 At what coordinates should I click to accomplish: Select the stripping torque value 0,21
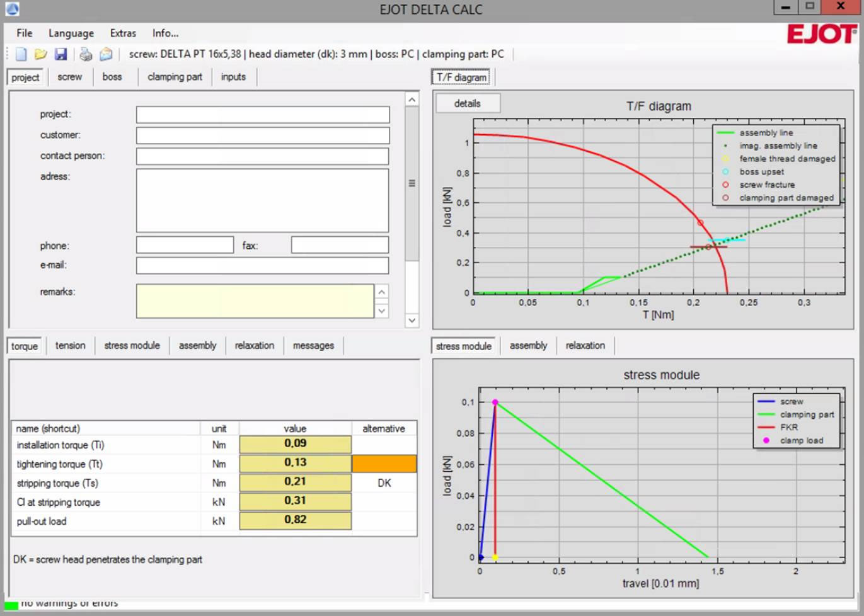[295, 482]
